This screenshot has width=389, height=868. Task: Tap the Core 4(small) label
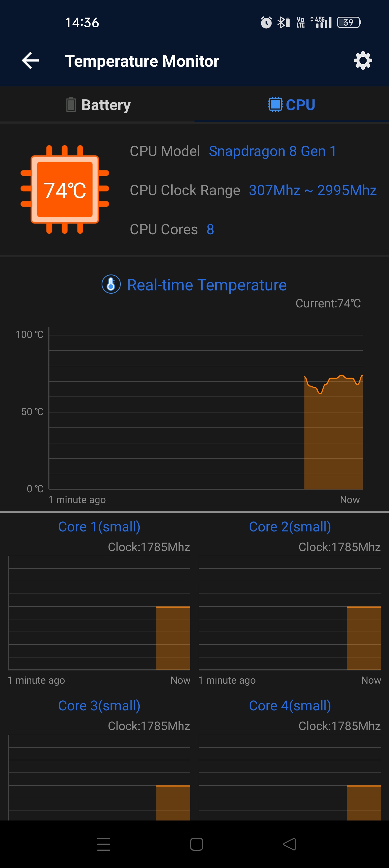tap(290, 706)
